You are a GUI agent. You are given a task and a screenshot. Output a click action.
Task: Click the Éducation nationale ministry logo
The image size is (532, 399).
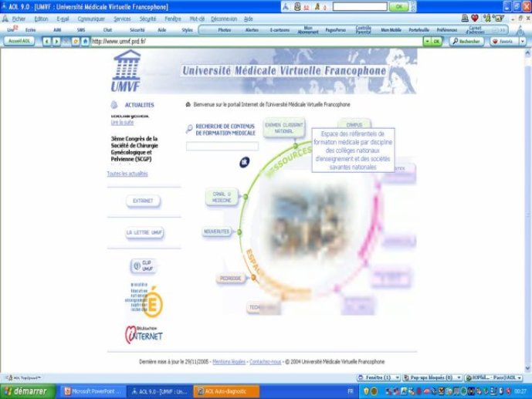144,299
